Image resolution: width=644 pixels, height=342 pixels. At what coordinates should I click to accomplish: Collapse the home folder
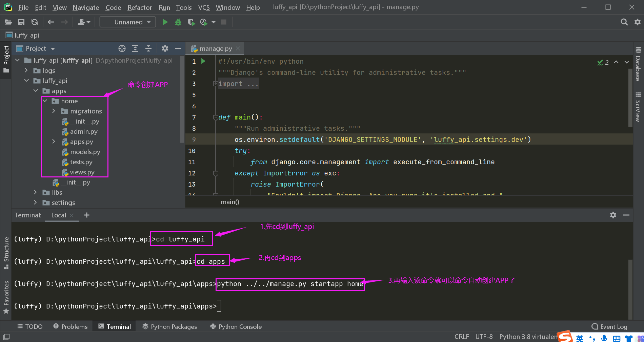(x=45, y=101)
